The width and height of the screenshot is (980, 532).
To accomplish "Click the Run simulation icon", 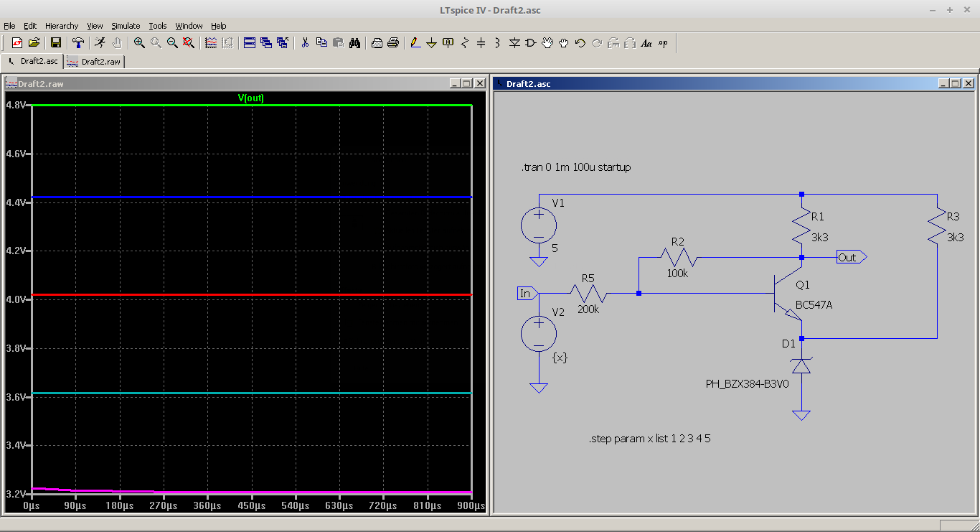I will tap(100, 43).
